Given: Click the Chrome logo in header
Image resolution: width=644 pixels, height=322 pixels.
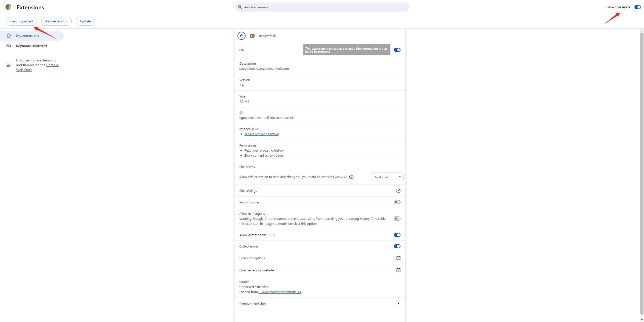Looking at the screenshot, I should click(8, 7).
